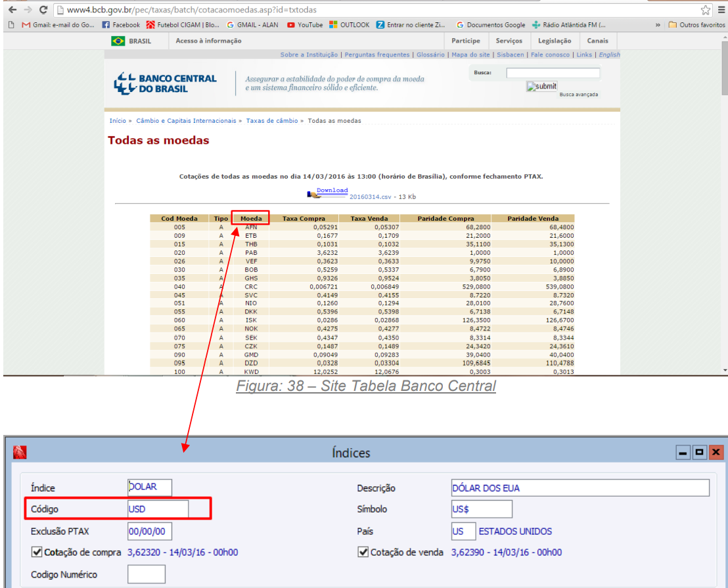Click the browser address bar URL
This screenshot has width=728, height=588.
click(192, 10)
